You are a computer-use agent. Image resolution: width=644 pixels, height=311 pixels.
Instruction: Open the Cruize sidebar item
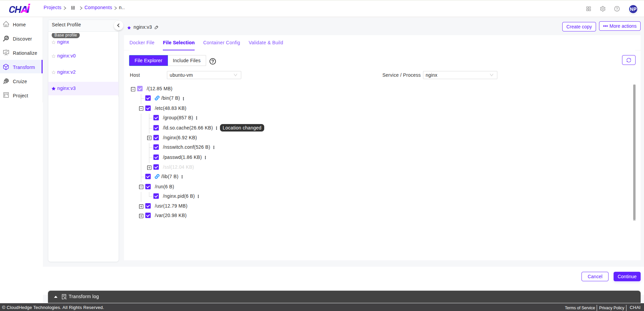(21, 81)
